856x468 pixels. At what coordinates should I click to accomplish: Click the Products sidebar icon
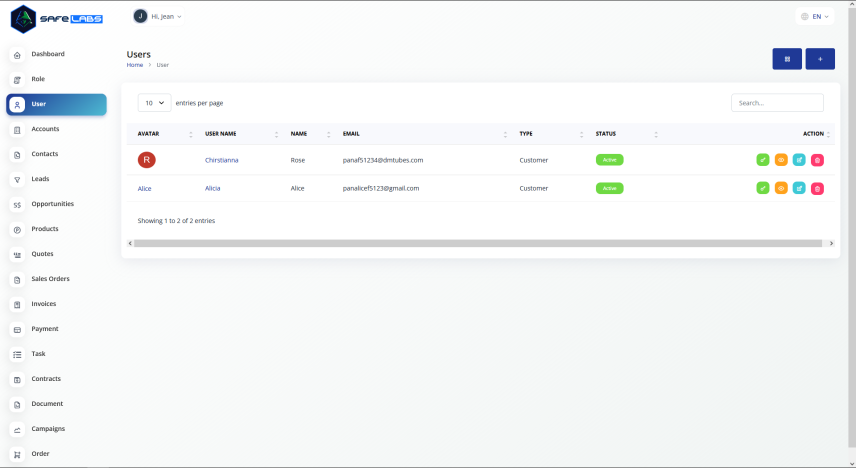pyautogui.click(x=17, y=230)
